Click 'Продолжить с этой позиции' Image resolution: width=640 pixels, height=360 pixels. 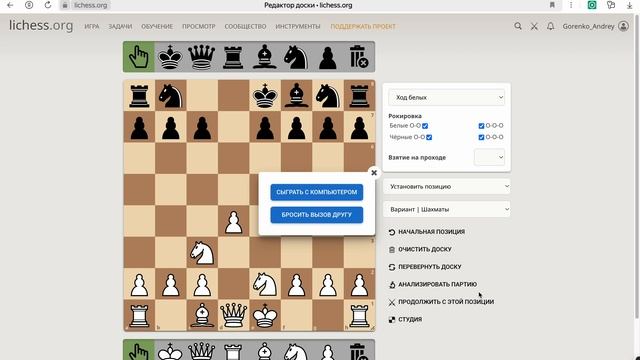point(441,302)
